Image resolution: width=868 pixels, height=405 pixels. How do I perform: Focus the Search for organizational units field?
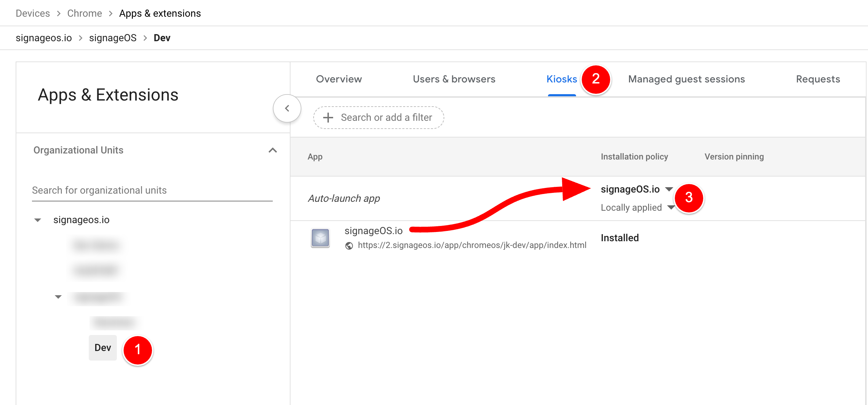point(152,190)
